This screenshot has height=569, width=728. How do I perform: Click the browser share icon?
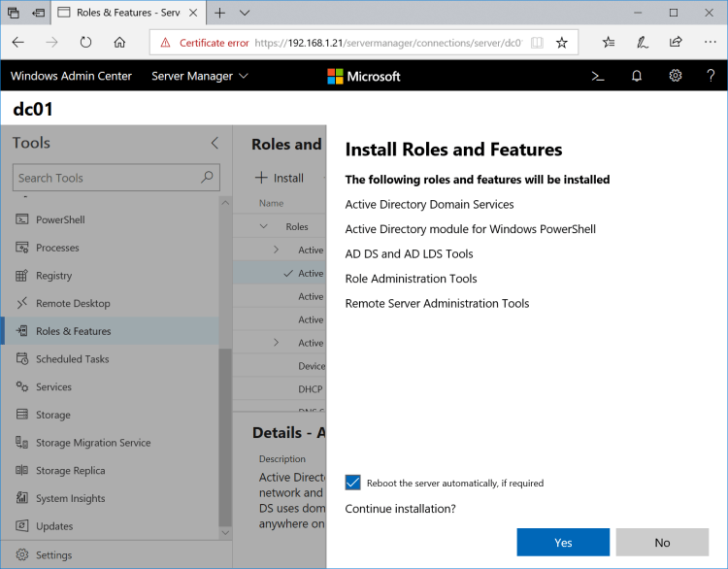(x=676, y=43)
